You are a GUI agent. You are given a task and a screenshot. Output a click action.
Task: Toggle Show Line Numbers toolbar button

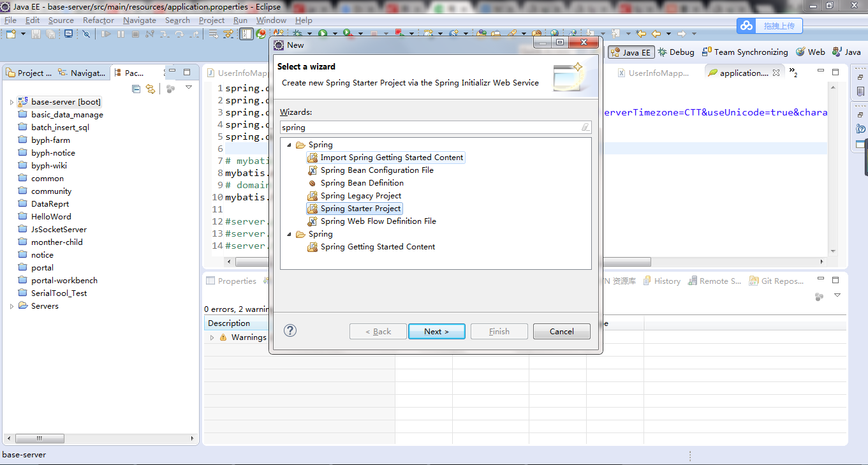247,33
